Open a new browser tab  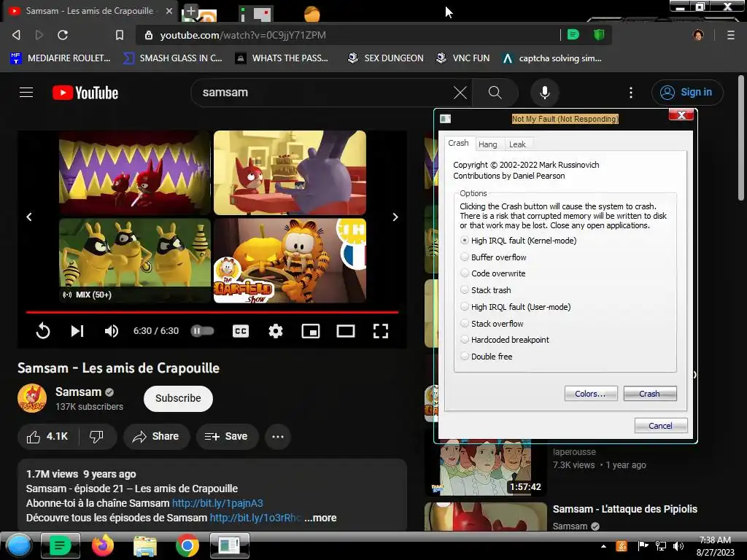click(190, 11)
